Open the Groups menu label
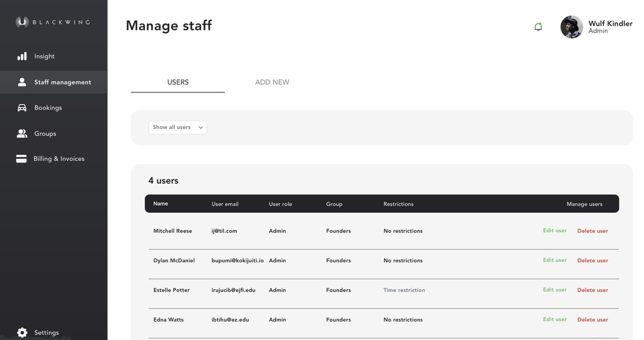The height and width of the screenshot is (340, 644). [x=45, y=134]
